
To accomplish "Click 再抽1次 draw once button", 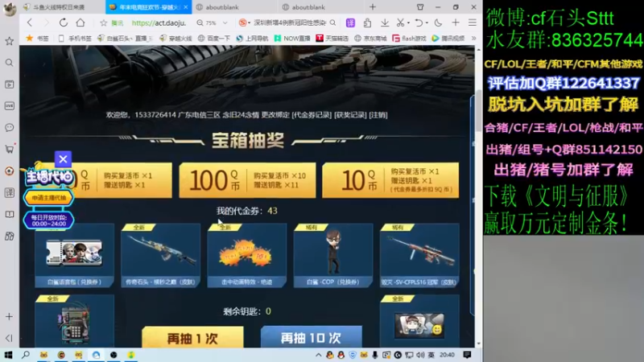I will pos(192,338).
